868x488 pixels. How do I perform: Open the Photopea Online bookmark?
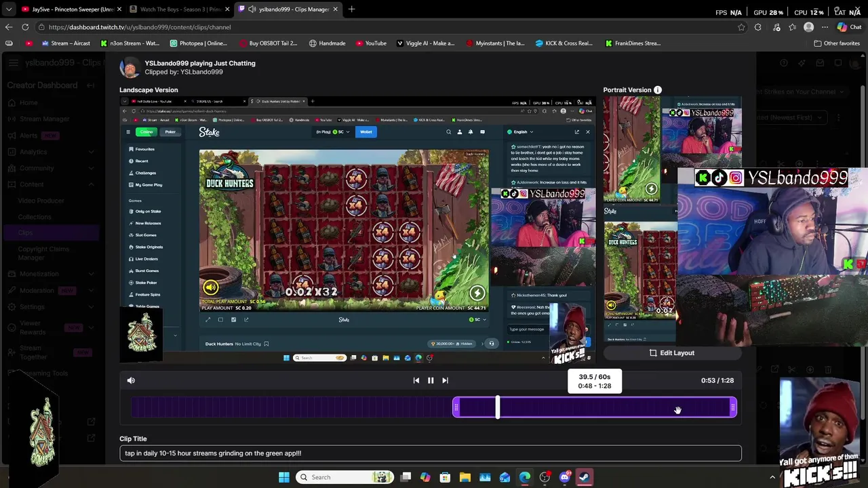[x=198, y=43]
